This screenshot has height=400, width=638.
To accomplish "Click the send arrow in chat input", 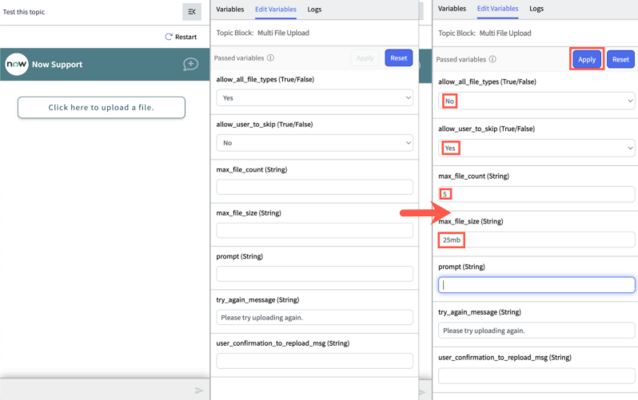I will click(199, 391).
